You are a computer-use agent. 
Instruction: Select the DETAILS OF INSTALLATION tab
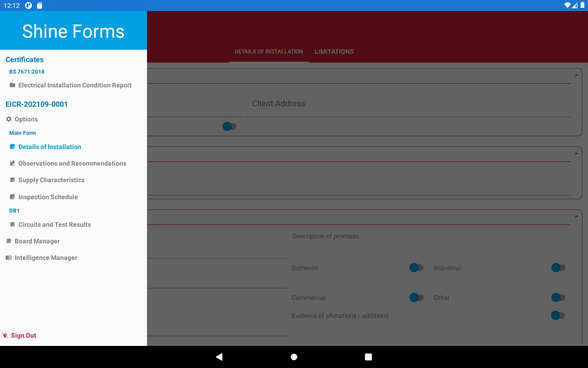[x=268, y=52]
